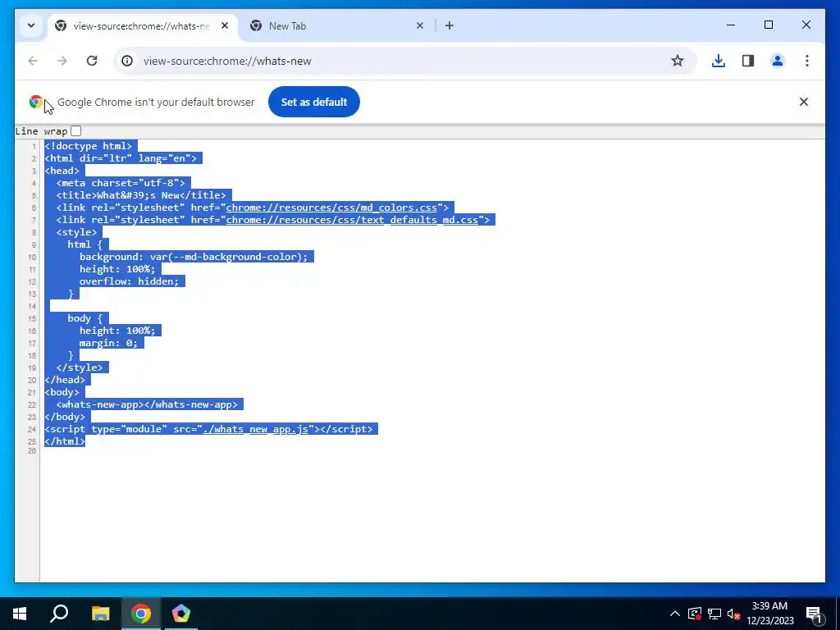Minimize the Chrome window
This screenshot has width=840, height=630.
pos(731,25)
